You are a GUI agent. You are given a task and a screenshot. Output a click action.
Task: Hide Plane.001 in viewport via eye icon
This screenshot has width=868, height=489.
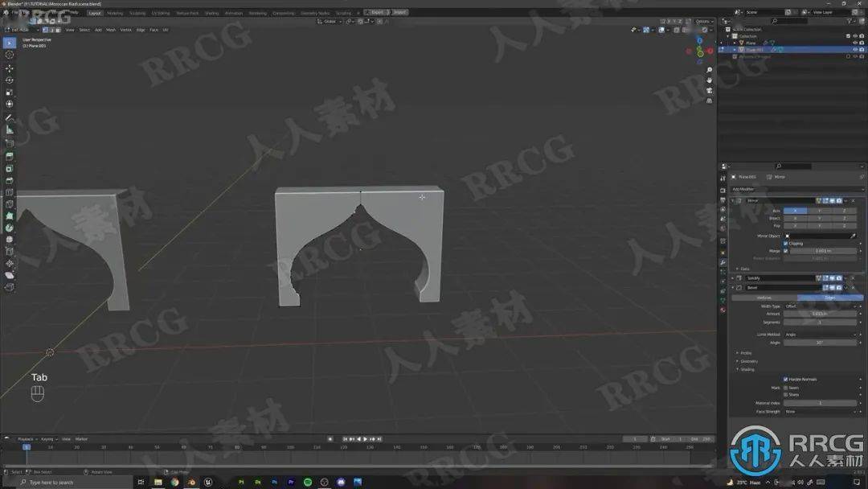point(854,49)
